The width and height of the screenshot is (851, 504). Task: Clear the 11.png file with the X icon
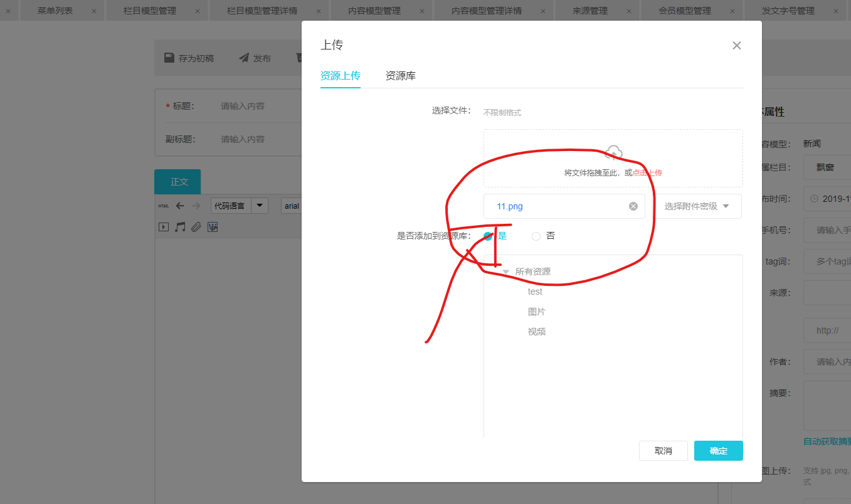633,206
